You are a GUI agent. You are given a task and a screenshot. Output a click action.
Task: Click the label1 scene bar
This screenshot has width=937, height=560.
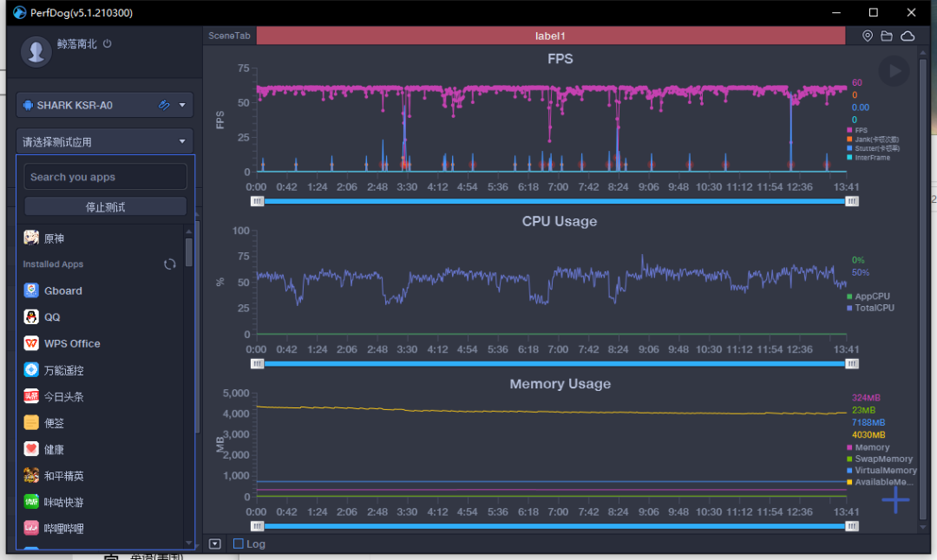click(x=550, y=36)
